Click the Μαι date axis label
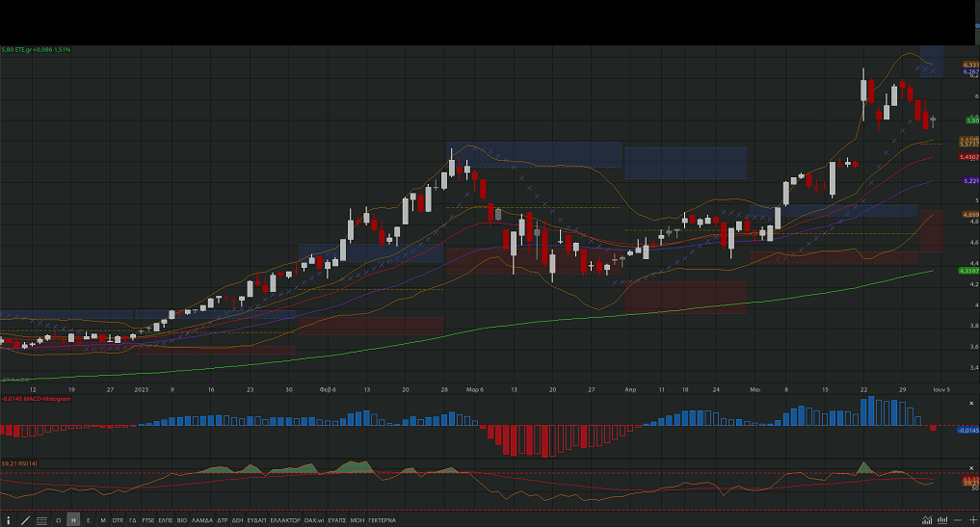The width and height of the screenshot is (980, 527). (755, 389)
